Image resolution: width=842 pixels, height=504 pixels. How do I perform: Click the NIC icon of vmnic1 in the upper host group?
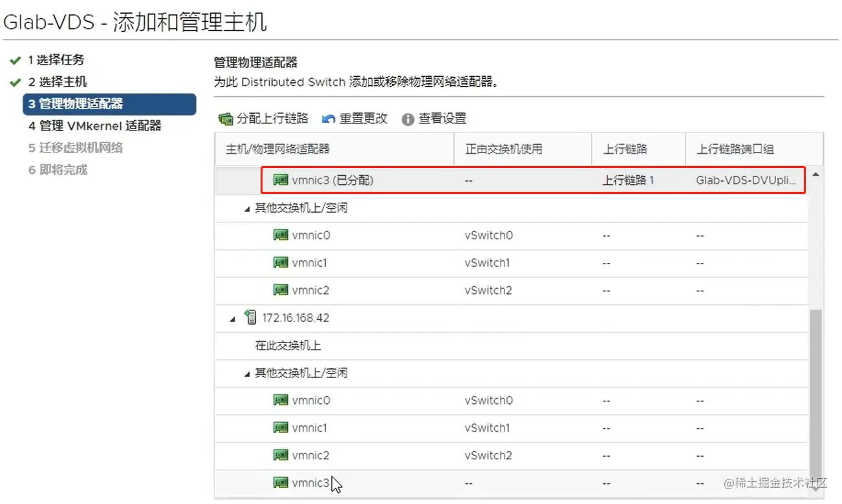pyautogui.click(x=281, y=263)
